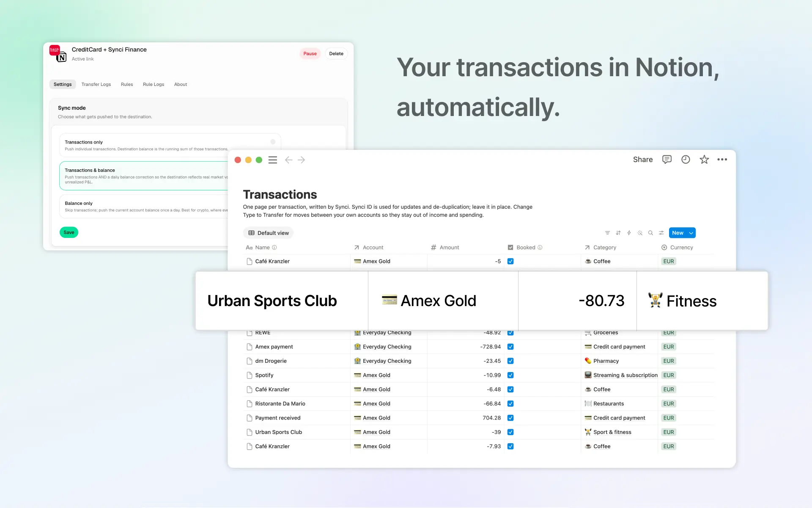Open page icon for Ristorante Da Mario row
The image size is (812, 508).
(250, 404)
